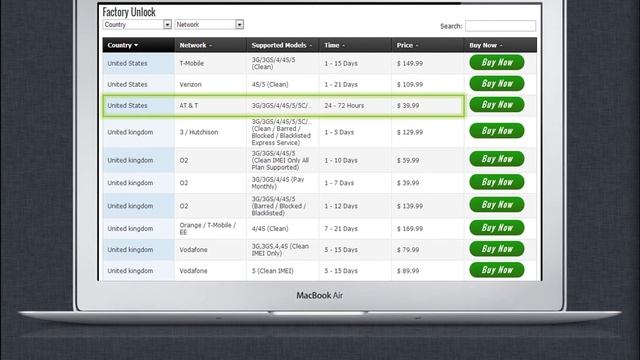
Task: Click the 3G/3GS/4/4S (Pay Monthly) models cell
Action: coord(283,183)
